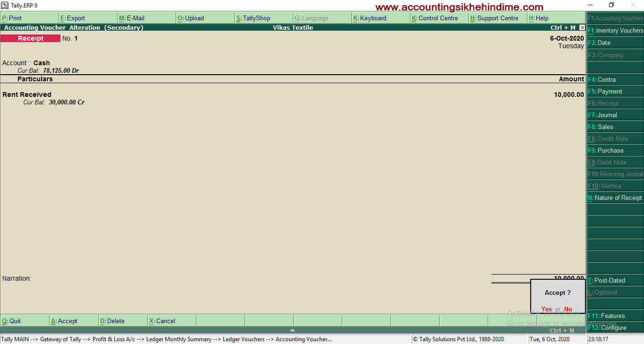Close the voucher with the X button
Viewport: 644px width, 344px height.
582,28
